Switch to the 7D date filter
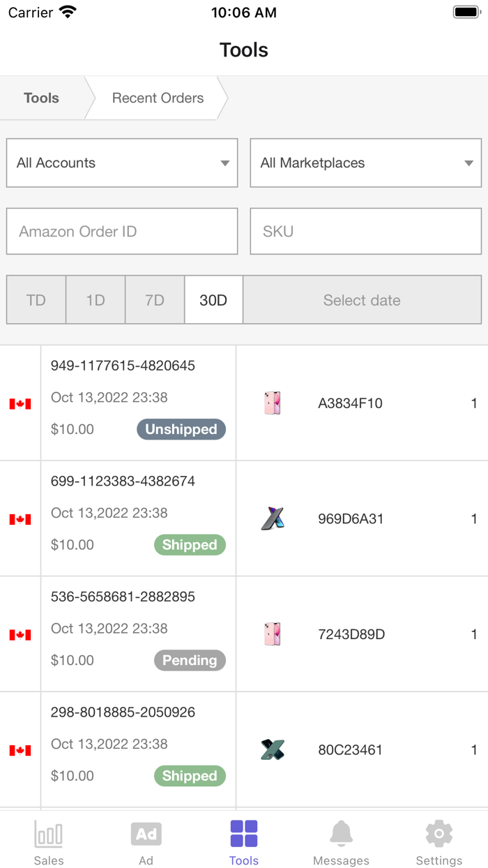 (154, 300)
